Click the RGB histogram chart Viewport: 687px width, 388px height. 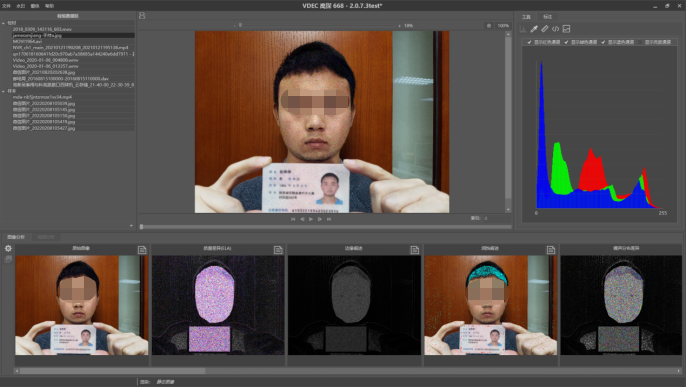599,135
